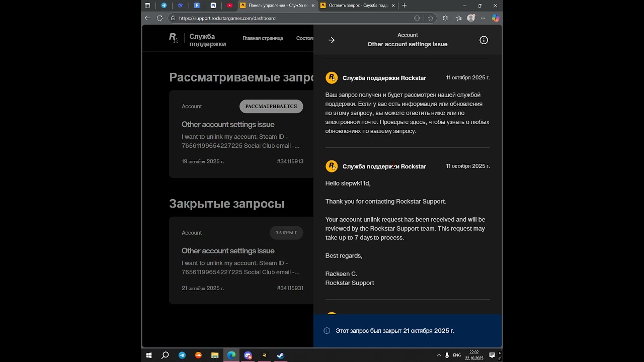Click the Rockstar logo in the header
The height and width of the screenshot is (362, 644).
coord(174,38)
